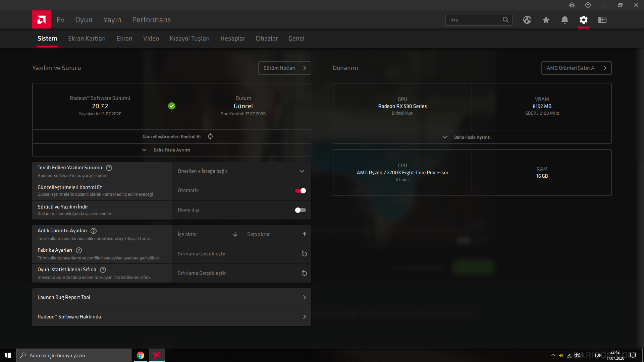Open settings gear icon
This screenshot has height=362, width=644.
(x=584, y=20)
